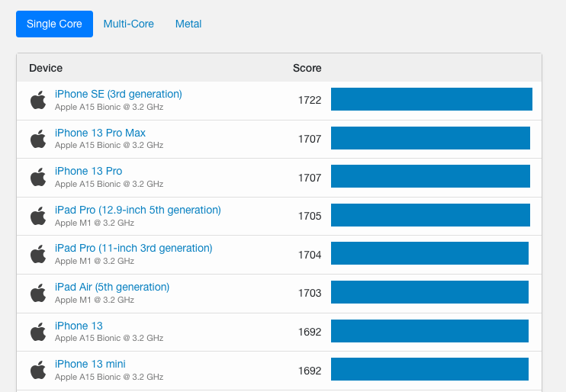This screenshot has height=392, width=566.
Task: Select the Single Core tab
Action: coord(54,24)
